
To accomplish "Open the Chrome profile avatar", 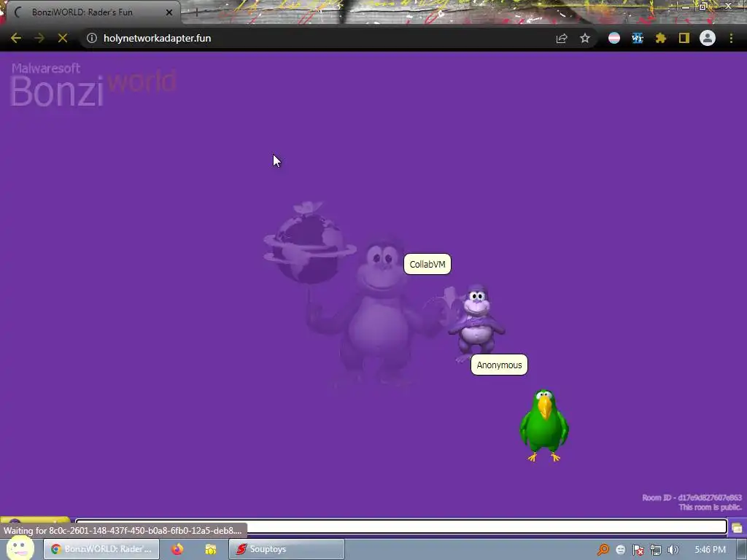I will click(708, 38).
